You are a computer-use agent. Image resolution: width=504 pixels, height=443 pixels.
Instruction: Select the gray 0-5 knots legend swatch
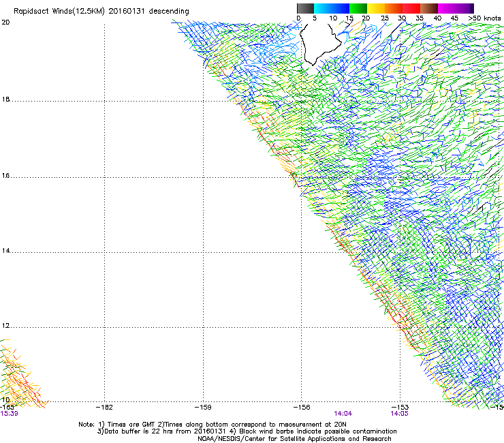point(305,8)
